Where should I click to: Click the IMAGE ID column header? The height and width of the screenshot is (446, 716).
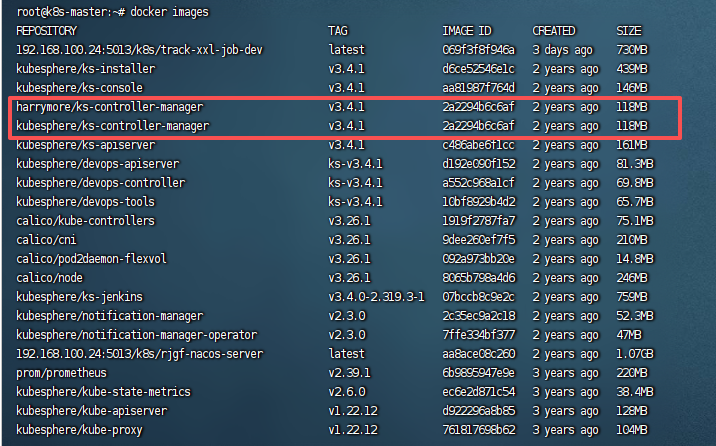tap(467, 31)
